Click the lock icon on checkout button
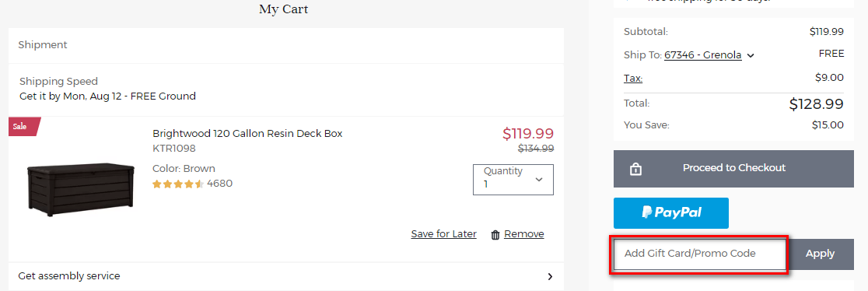 click(x=635, y=169)
